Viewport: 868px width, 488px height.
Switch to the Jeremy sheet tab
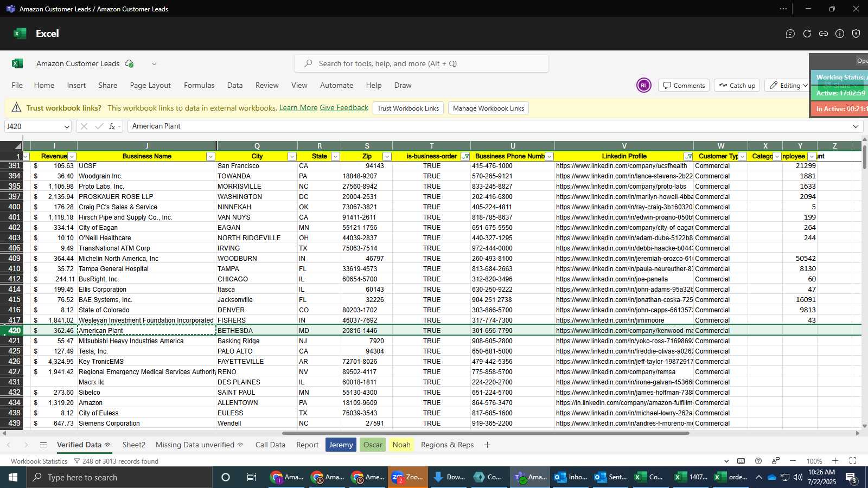tap(341, 445)
